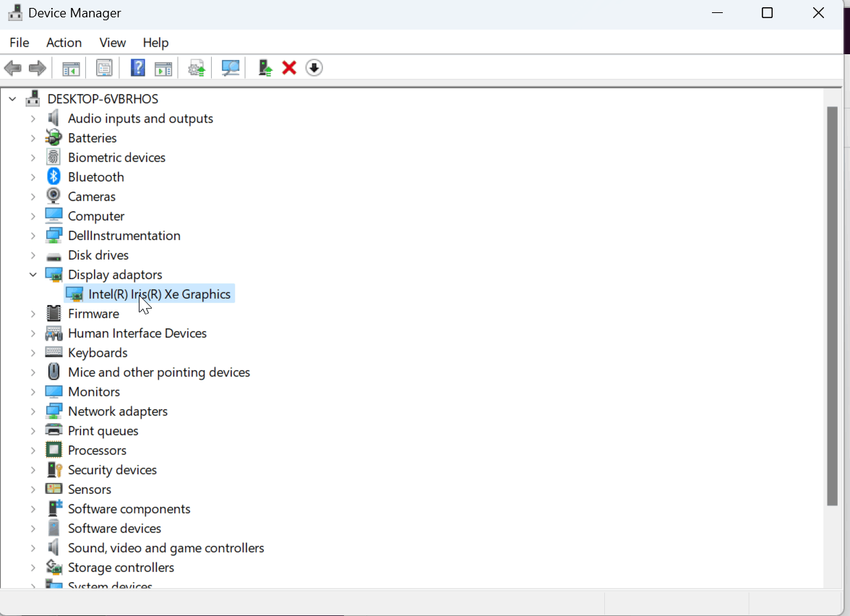Expand the Monitors category

(x=33, y=392)
